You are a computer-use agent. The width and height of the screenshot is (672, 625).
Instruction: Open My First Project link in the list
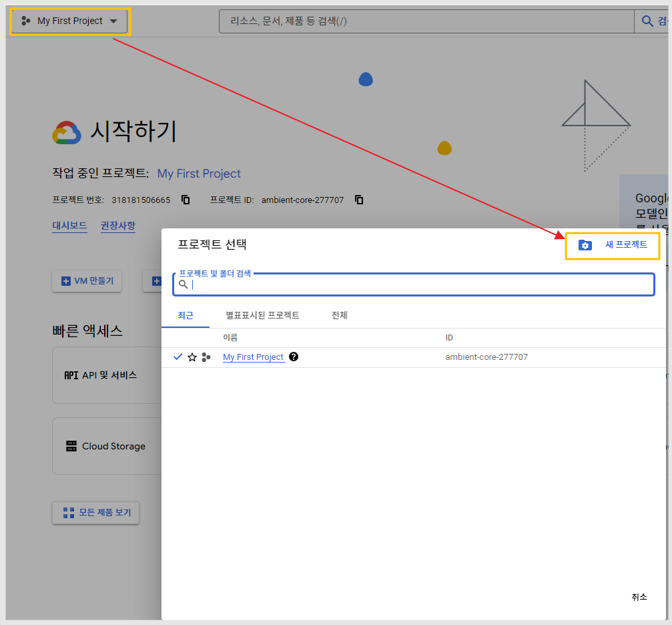pos(254,357)
